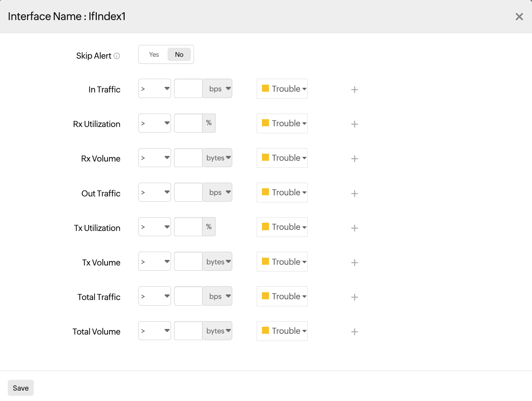532x401 pixels.
Task: Click the Skip Alert info icon
Action: pos(117,56)
